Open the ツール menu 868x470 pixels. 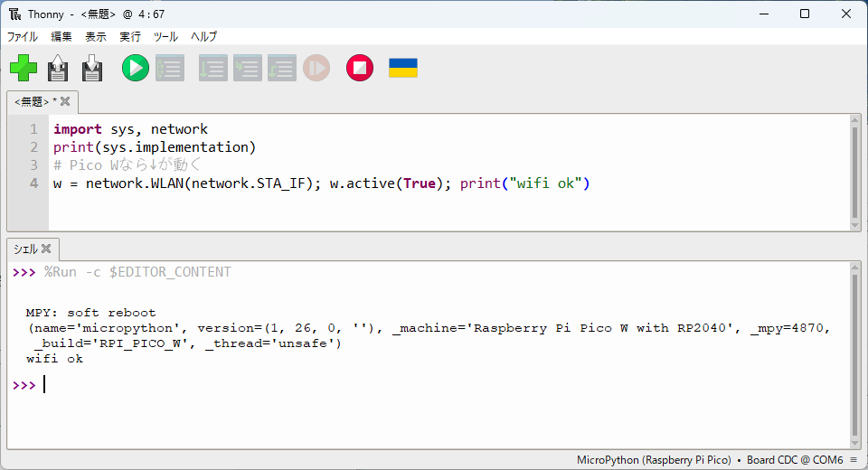pyautogui.click(x=165, y=36)
